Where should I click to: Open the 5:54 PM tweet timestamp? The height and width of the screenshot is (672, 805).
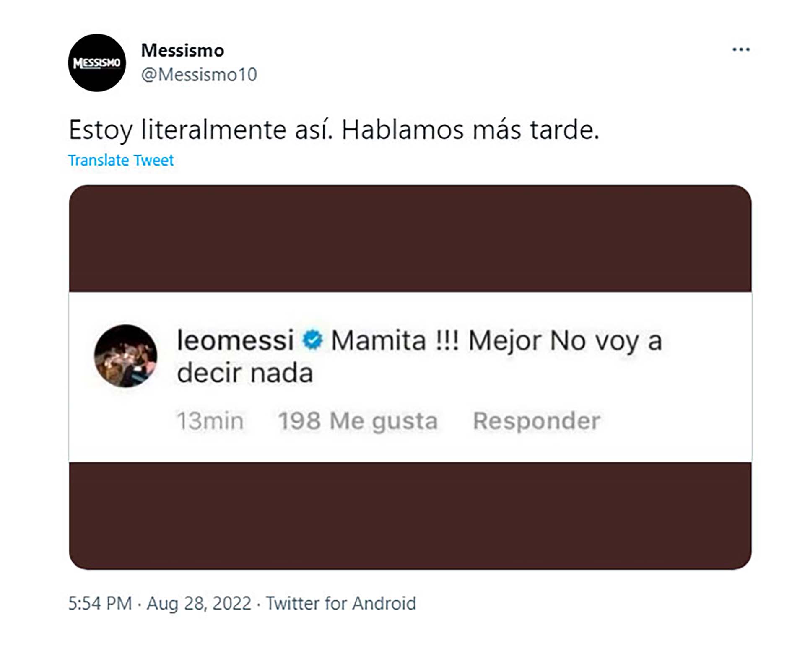click(100, 604)
